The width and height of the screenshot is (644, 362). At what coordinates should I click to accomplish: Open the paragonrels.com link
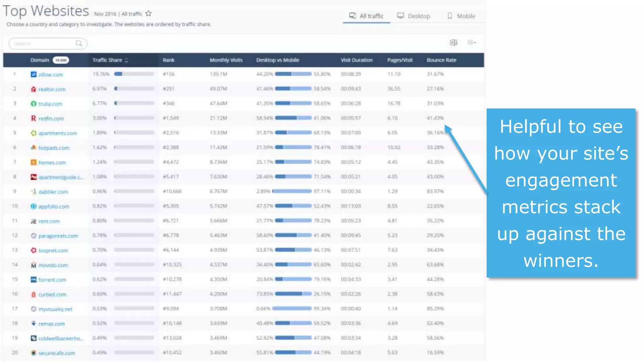(58, 236)
